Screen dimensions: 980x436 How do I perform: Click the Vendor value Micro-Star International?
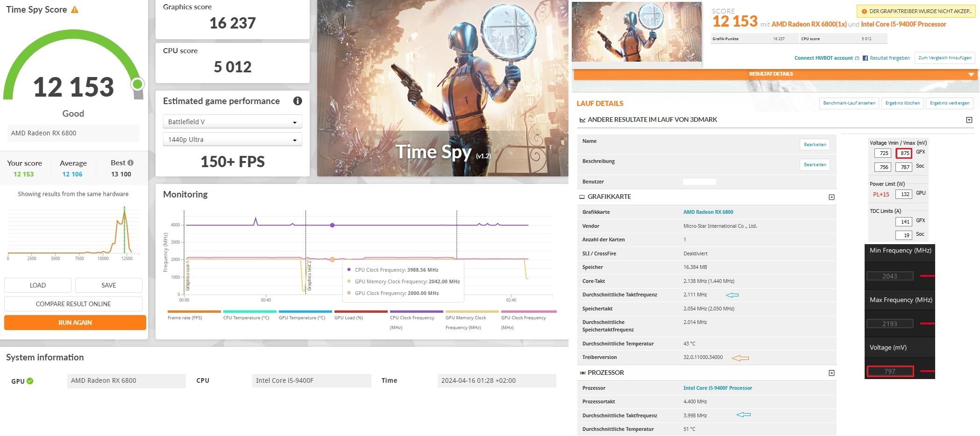[720, 226]
